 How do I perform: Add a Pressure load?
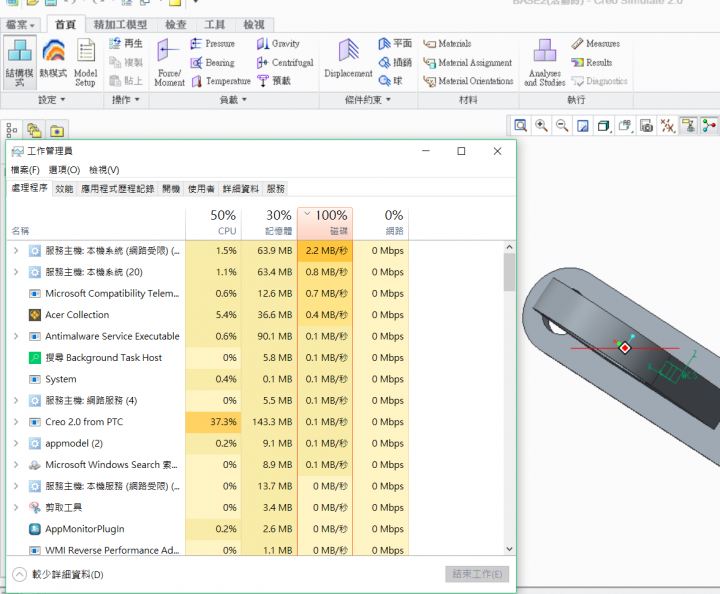pos(213,44)
